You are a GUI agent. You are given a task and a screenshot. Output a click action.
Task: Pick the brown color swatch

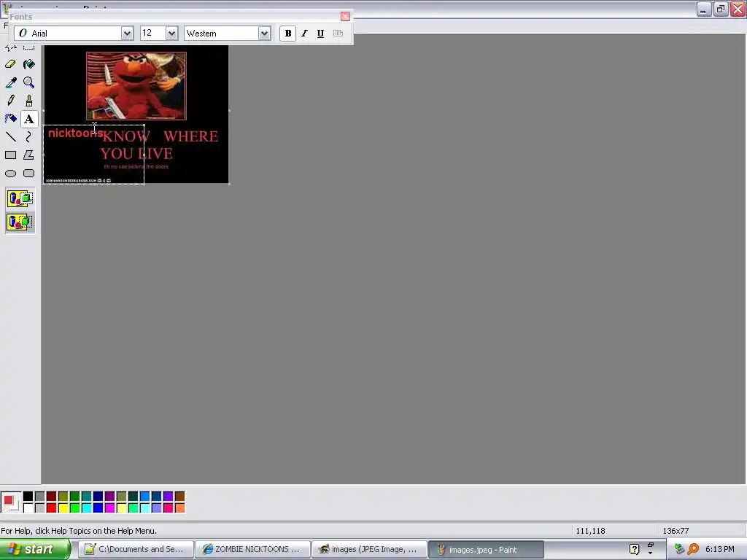coord(179,497)
